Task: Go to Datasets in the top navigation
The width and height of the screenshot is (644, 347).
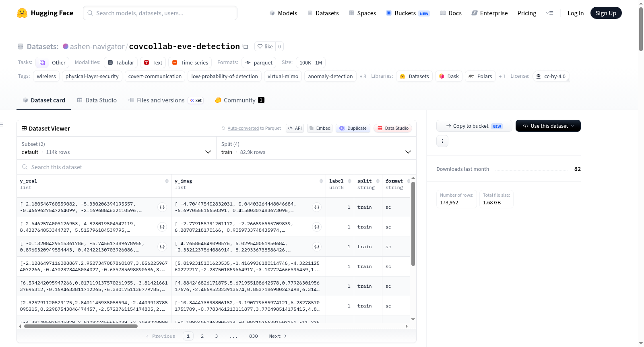Action: 323,13
